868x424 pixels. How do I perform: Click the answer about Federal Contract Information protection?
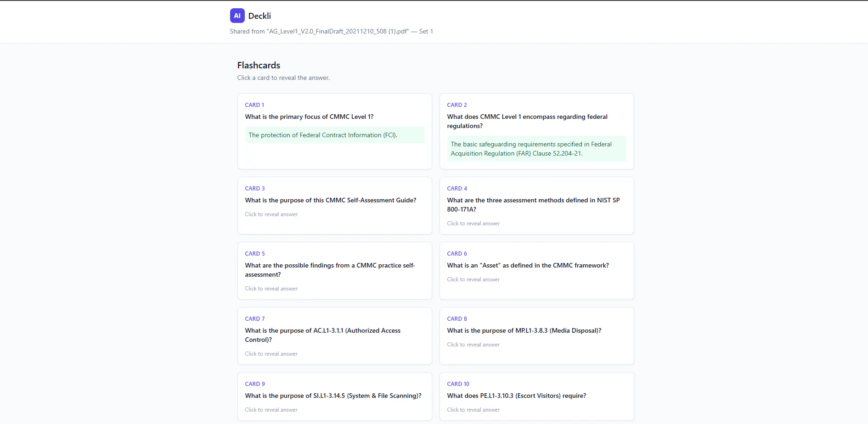tap(334, 135)
